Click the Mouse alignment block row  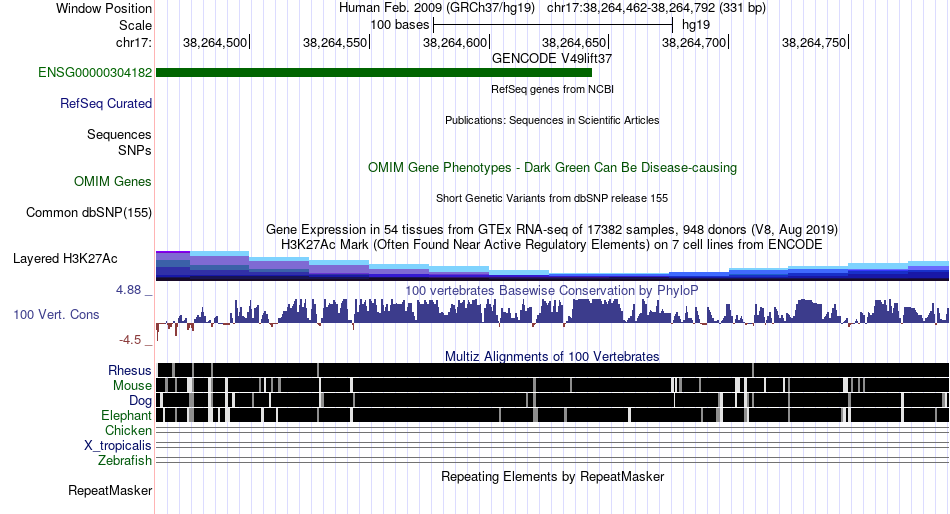tap(553, 385)
